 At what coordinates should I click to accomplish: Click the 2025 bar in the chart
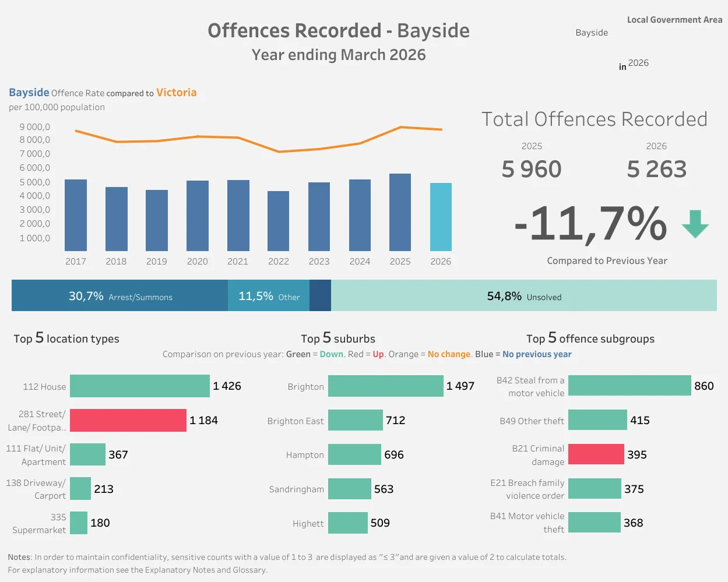(x=400, y=212)
